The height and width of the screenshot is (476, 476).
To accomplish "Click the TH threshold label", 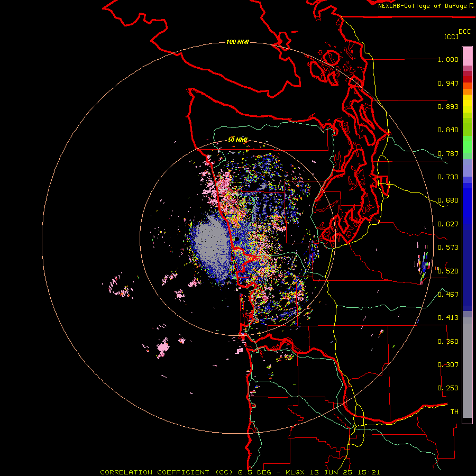I will click(x=454, y=412).
